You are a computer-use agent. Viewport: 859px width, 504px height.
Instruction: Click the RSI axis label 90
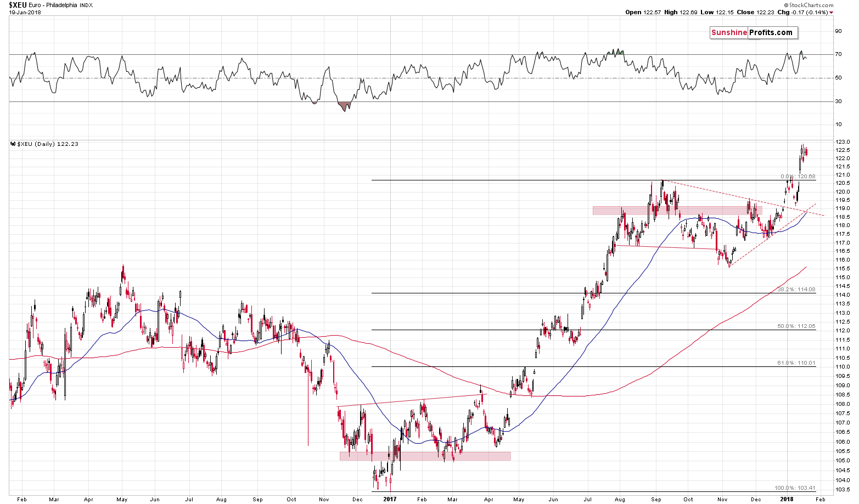click(x=838, y=31)
